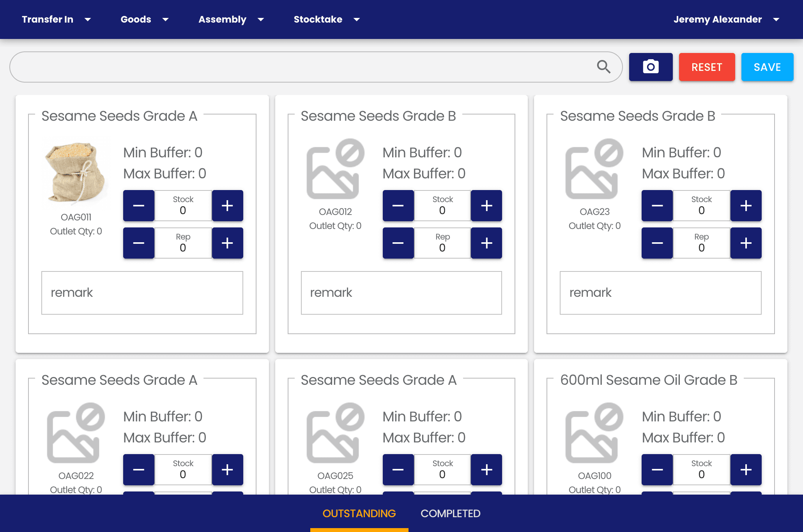Click 'Min Buffer: 0' on OAG100 card

[681, 416]
